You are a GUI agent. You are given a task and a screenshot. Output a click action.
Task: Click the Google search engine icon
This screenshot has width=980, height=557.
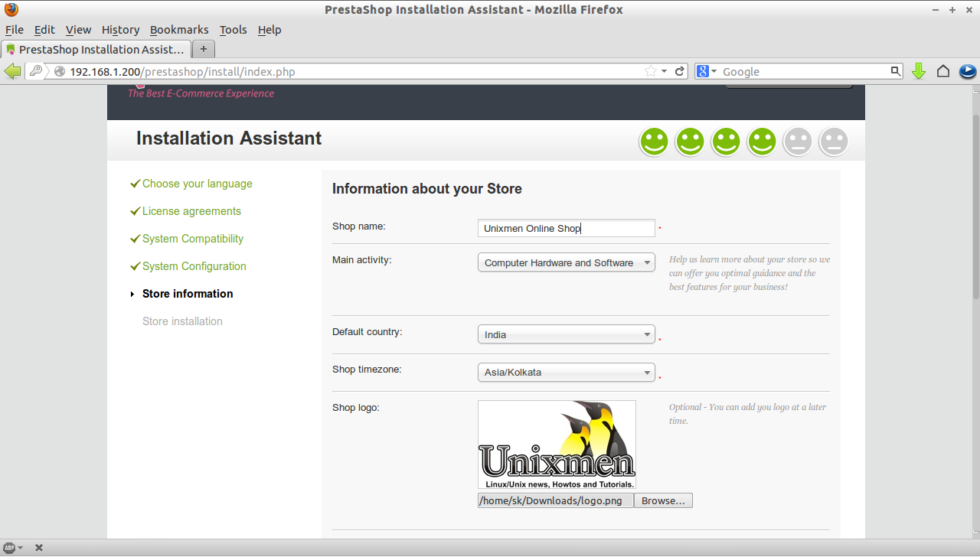pos(703,71)
